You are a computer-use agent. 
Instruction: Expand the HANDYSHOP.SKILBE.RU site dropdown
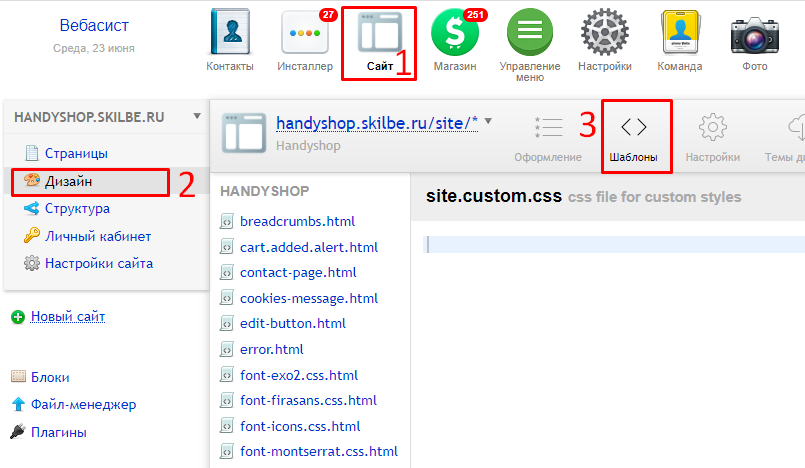click(197, 116)
